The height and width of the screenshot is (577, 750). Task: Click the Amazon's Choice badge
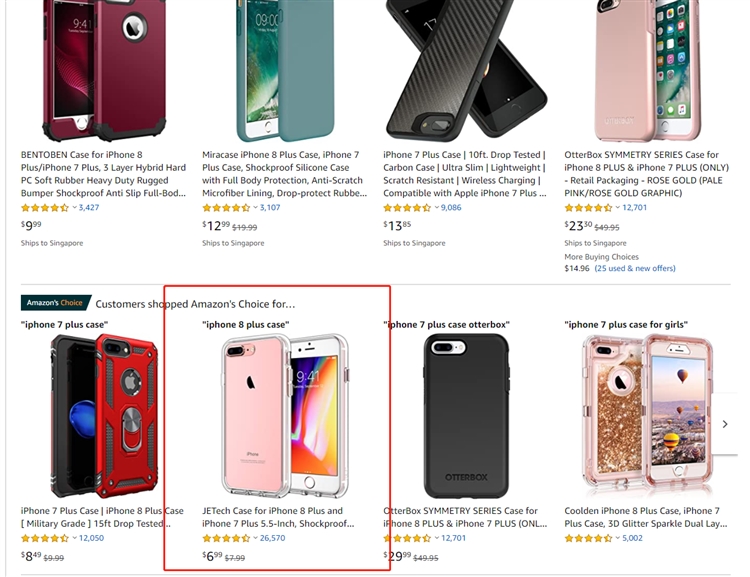click(x=56, y=303)
